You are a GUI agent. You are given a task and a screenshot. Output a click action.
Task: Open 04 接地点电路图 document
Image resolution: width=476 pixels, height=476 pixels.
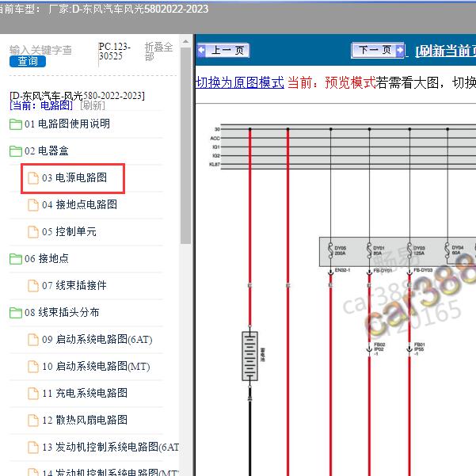point(79,204)
